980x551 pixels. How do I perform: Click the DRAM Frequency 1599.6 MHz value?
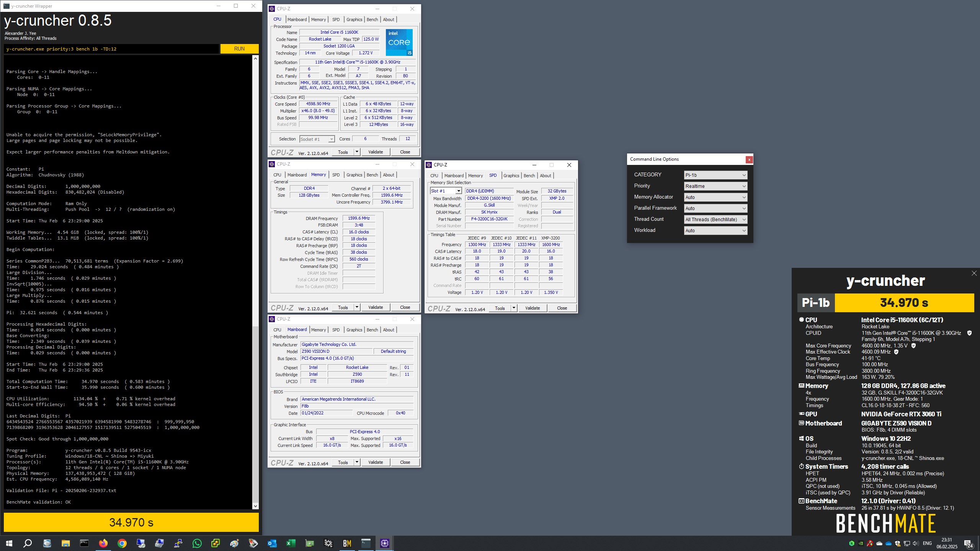click(x=359, y=218)
